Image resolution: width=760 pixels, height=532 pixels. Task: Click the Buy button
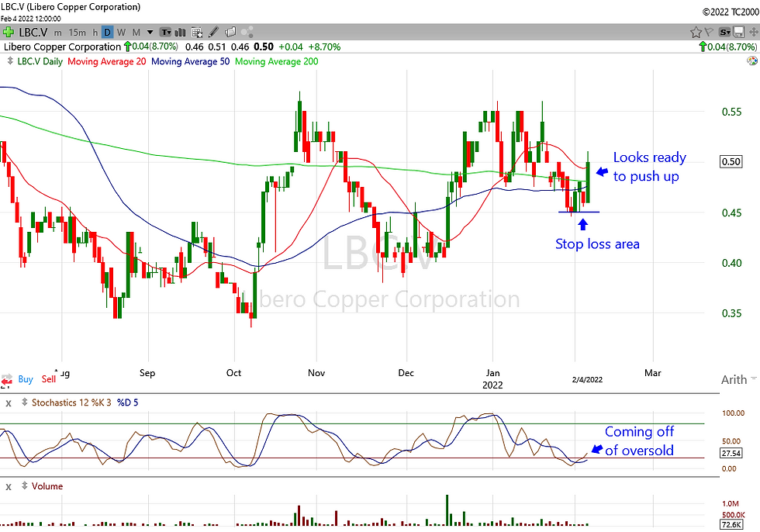click(x=26, y=379)
